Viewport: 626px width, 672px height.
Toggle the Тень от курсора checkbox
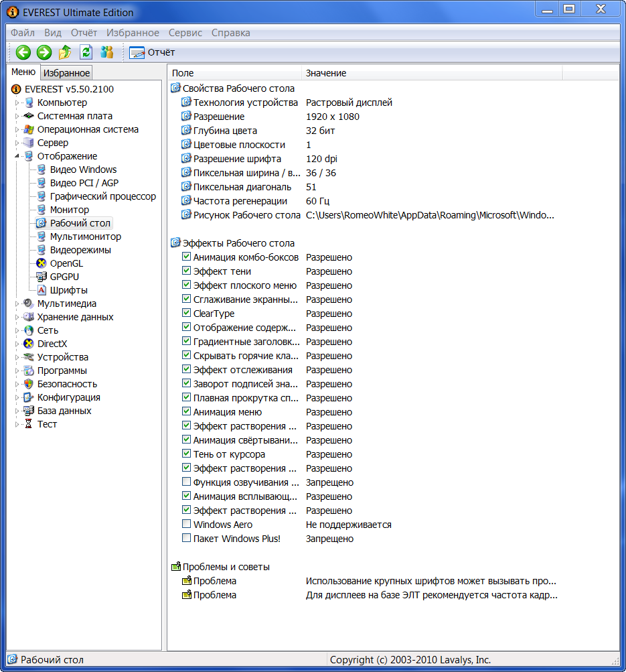186,454
